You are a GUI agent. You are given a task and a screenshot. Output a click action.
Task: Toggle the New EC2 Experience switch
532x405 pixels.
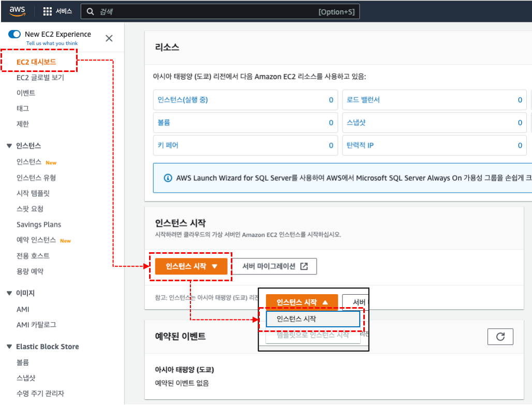14,34
